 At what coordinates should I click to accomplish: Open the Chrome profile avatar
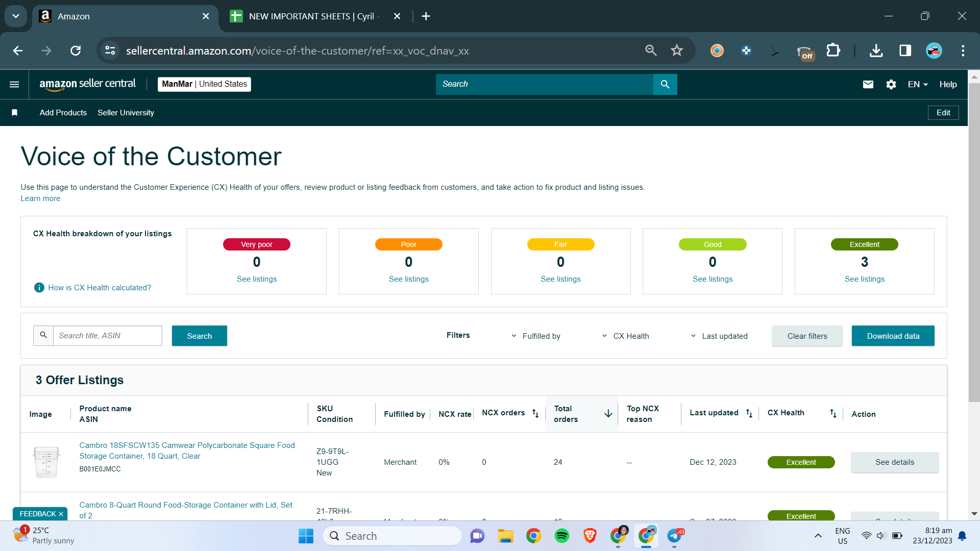click(934, 51)
